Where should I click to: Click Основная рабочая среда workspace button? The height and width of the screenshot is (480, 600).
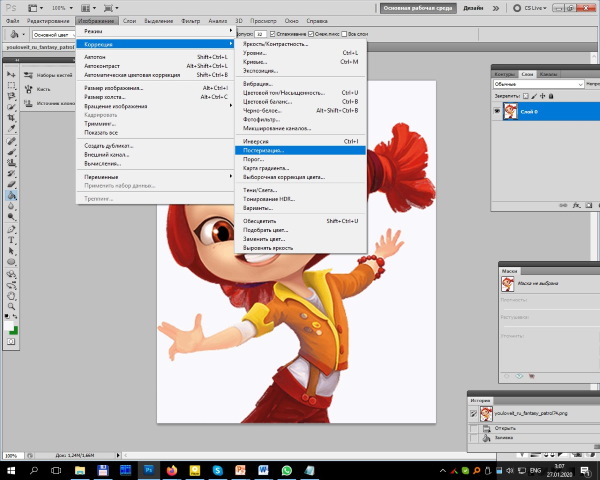tap(418, 8)
